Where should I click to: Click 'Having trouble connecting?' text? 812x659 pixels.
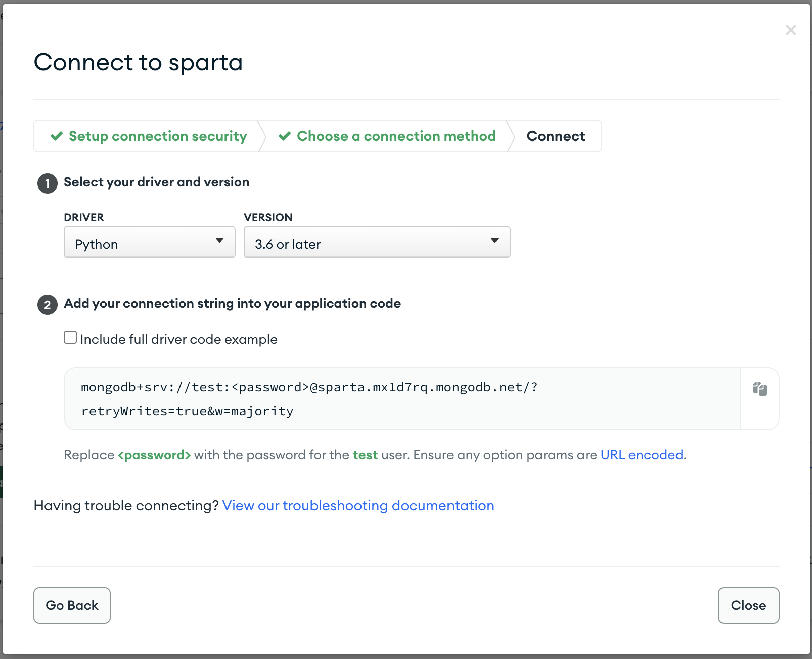[126, 505]
